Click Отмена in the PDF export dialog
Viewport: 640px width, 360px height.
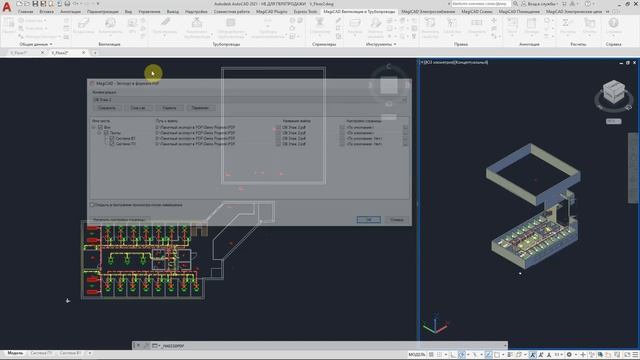click(x=396, y=220)
